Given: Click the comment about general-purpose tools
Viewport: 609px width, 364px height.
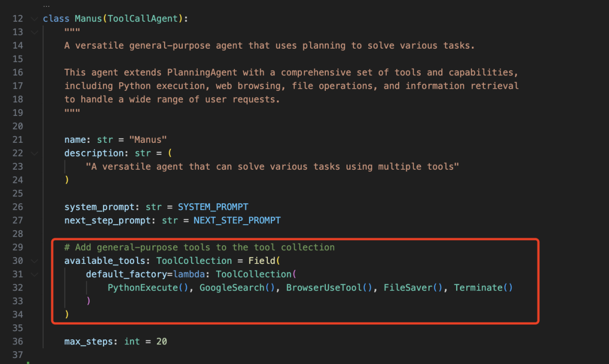Looking at the screenshot, I should pyautogui.click(x=199, y=247).
